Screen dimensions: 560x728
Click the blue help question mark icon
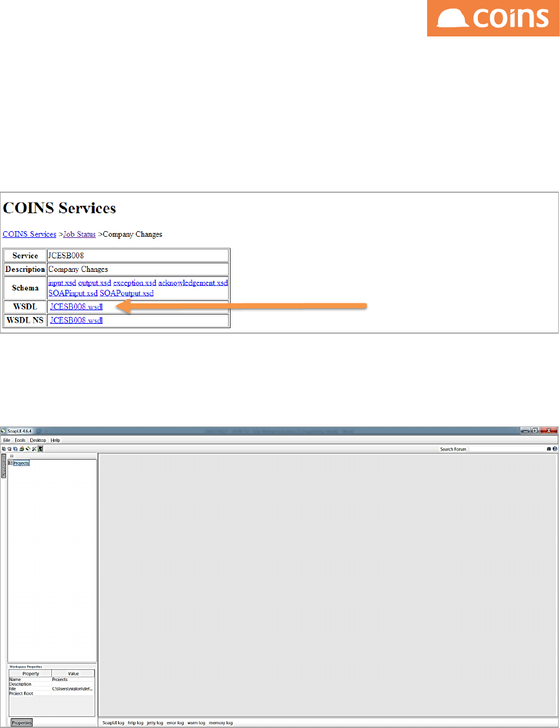coord(555,449)
